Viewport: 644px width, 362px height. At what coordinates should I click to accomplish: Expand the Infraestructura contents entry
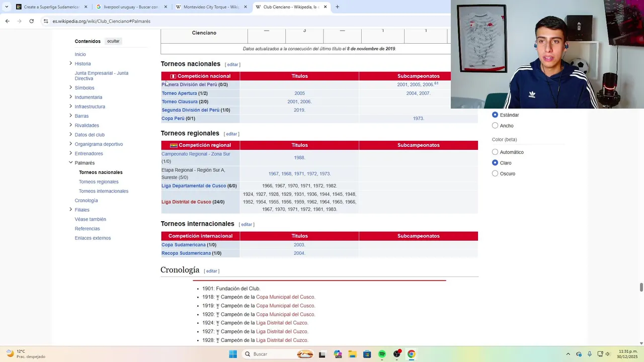(70, 106)
